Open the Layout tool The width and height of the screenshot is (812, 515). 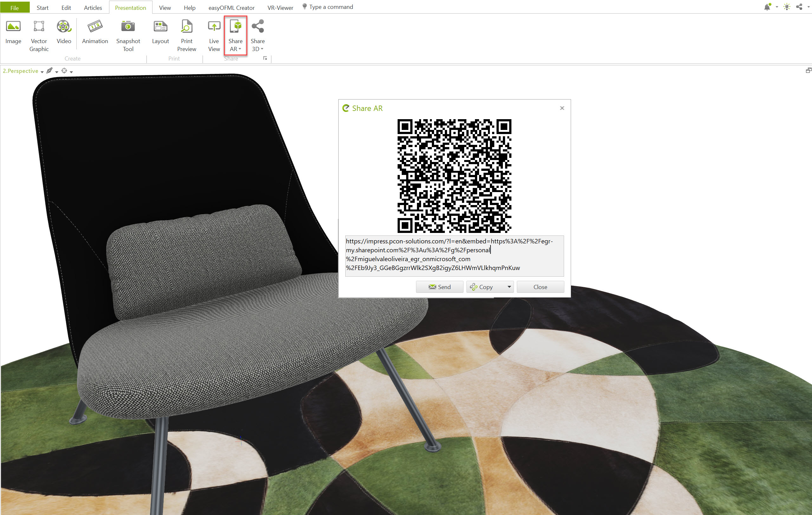coord(160,32)
